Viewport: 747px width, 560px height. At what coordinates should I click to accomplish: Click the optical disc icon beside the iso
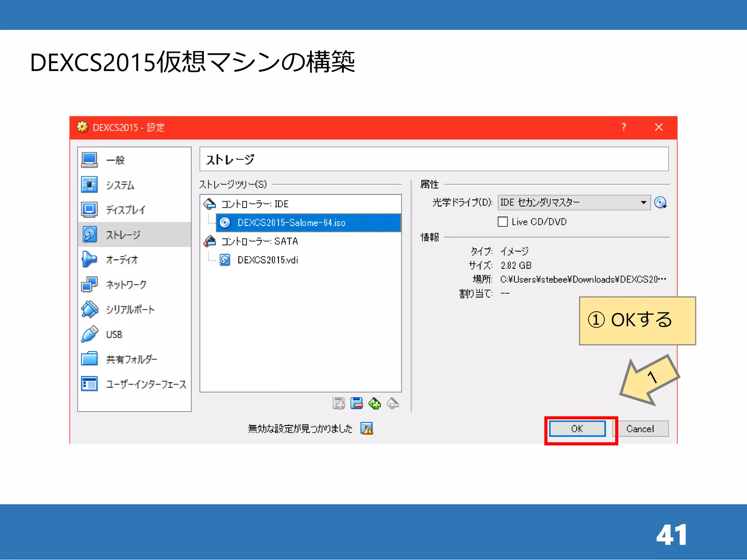(x=225, y=222)
